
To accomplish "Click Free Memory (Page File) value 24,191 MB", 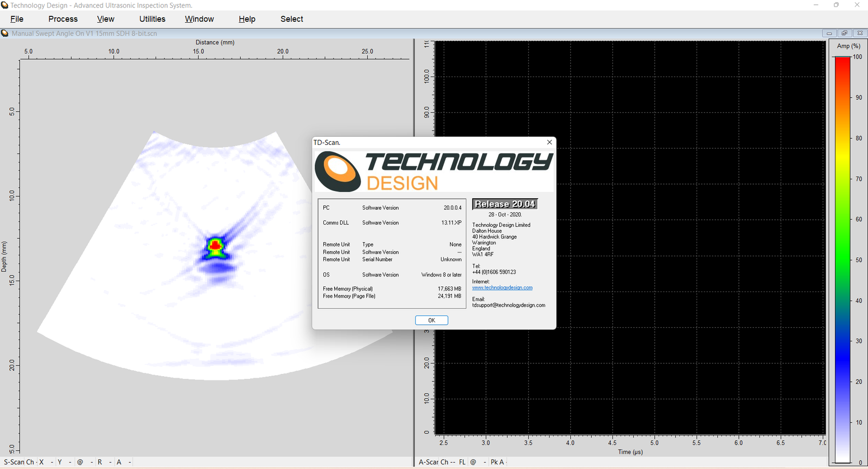I will tap(449, 296).
